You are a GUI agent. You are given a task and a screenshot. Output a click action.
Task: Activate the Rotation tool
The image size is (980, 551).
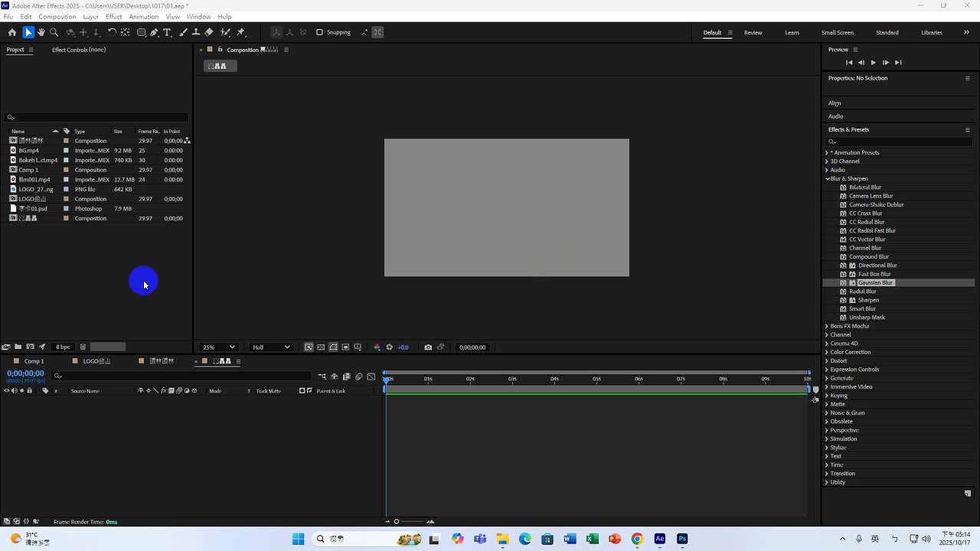click(112, 32)
